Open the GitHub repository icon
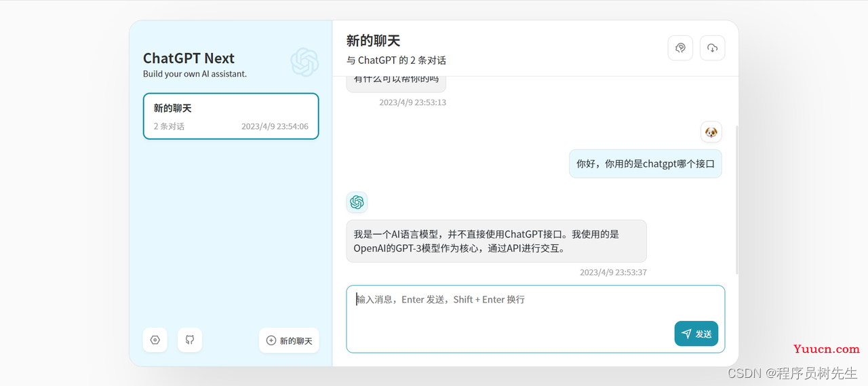 coord(190,340)
